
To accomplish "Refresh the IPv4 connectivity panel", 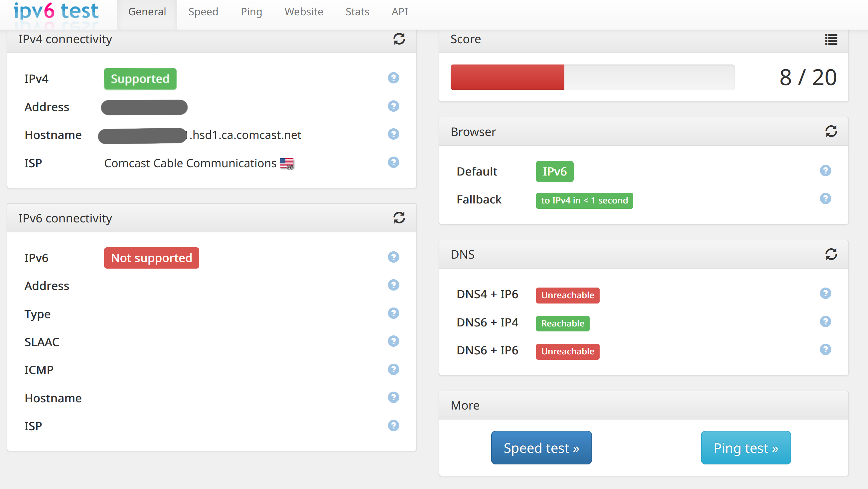I will 399,39.
